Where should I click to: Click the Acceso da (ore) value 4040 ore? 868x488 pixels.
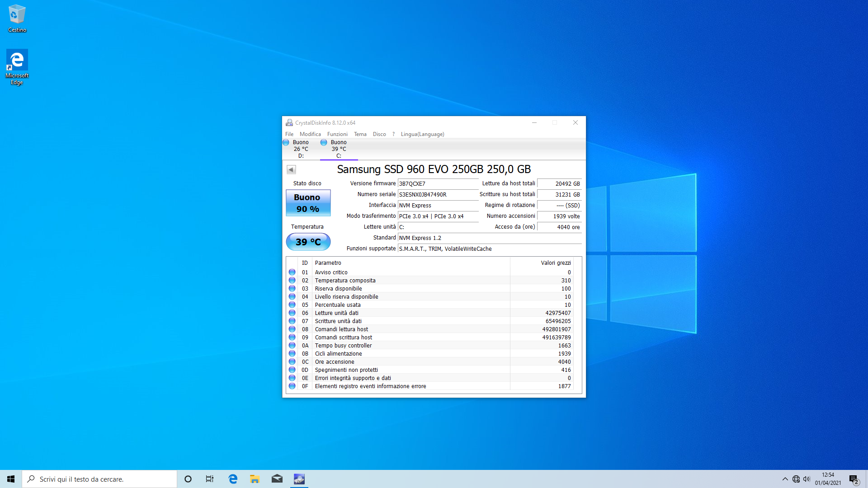[559, 227]
